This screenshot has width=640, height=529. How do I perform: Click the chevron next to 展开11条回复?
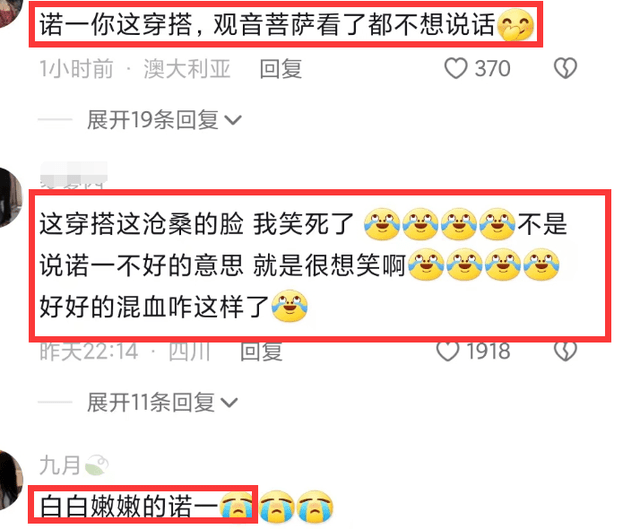tap(229, 403)
